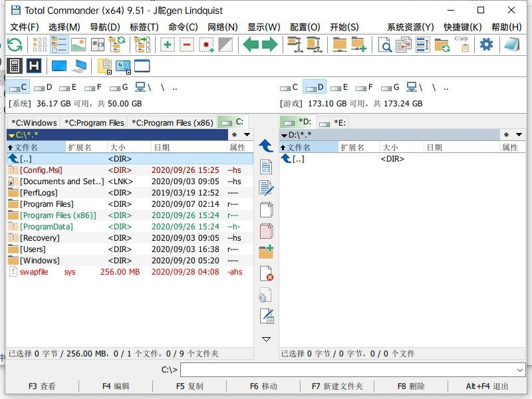Click the delete file icon in the middle bar
Screen dimensions: 532x399
click(x=267, y=273)
